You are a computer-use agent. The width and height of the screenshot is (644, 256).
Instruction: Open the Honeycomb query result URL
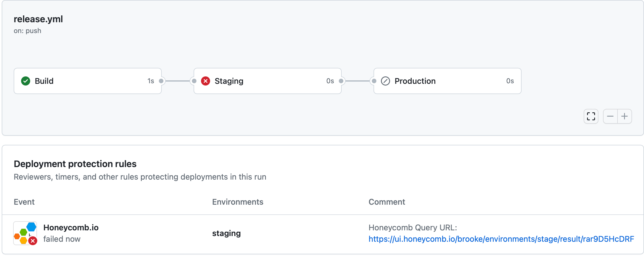(501, 239)
